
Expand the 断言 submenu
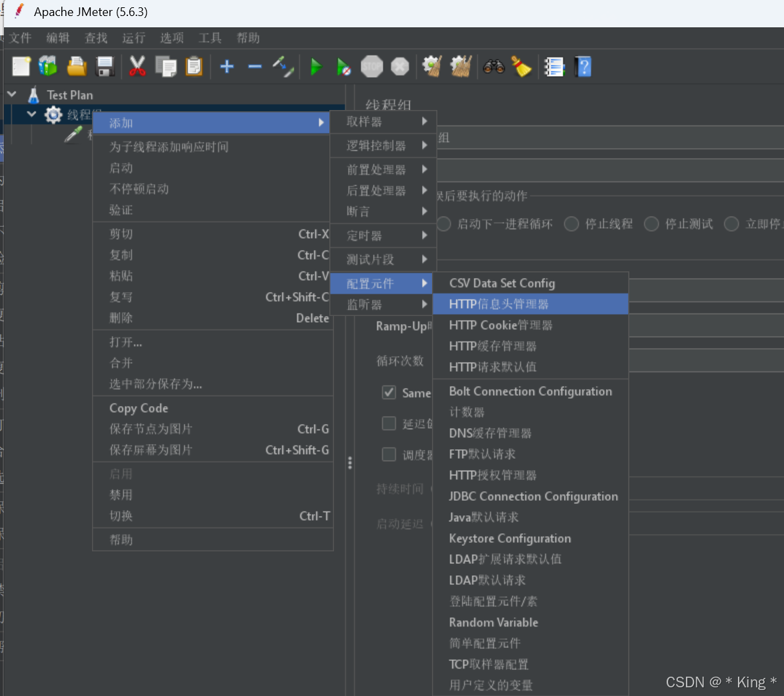point(383,211)
